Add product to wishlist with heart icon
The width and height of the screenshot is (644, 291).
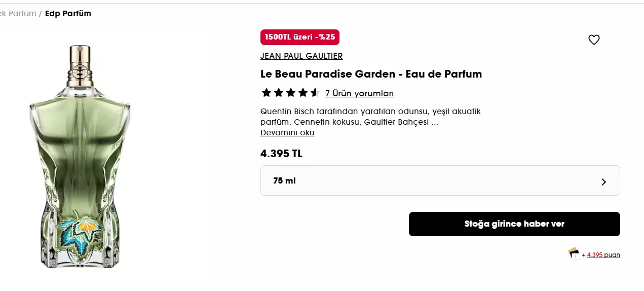coord(594,40)
